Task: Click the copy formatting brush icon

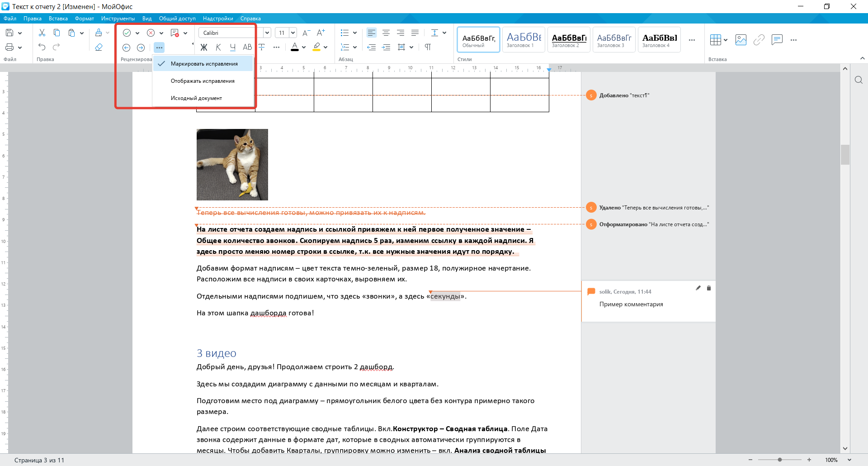Action: point(99,33)
